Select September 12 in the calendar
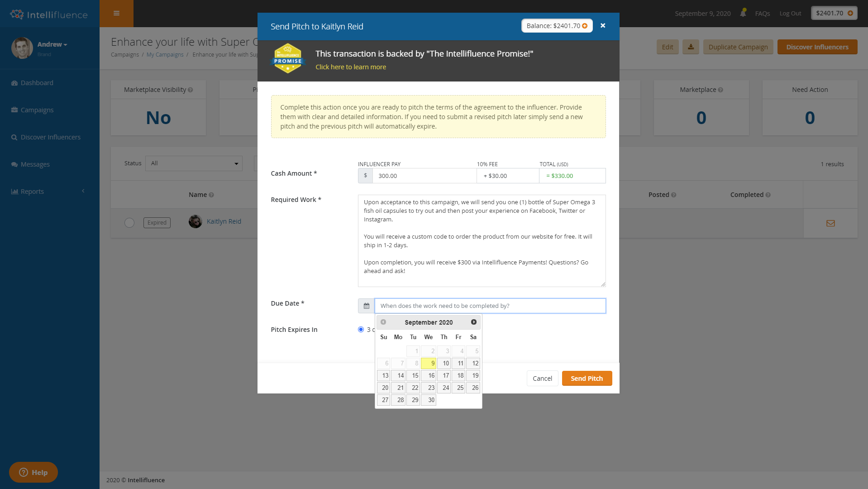Screen dimensions: 868x489 pyautogui.click(x=473, y=363)
